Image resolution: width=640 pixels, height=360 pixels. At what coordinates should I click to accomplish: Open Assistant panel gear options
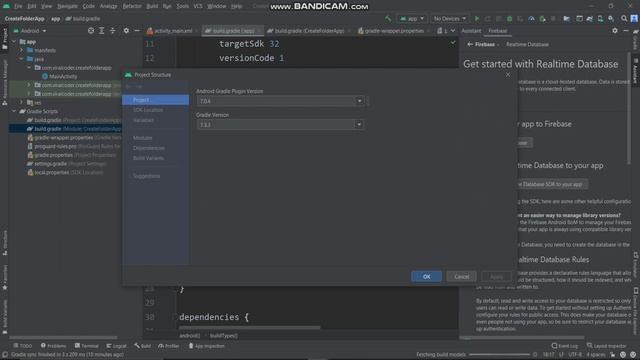point(615,31)
